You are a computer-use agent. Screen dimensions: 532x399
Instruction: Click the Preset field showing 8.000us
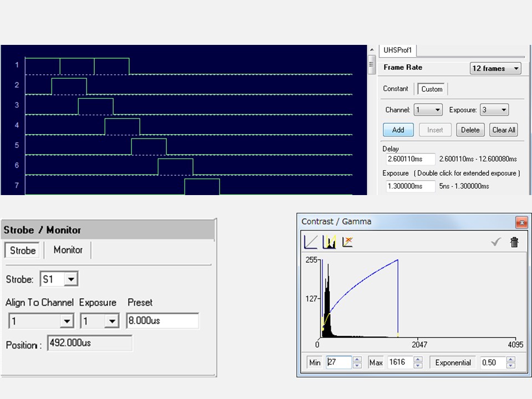pos(162,321)
